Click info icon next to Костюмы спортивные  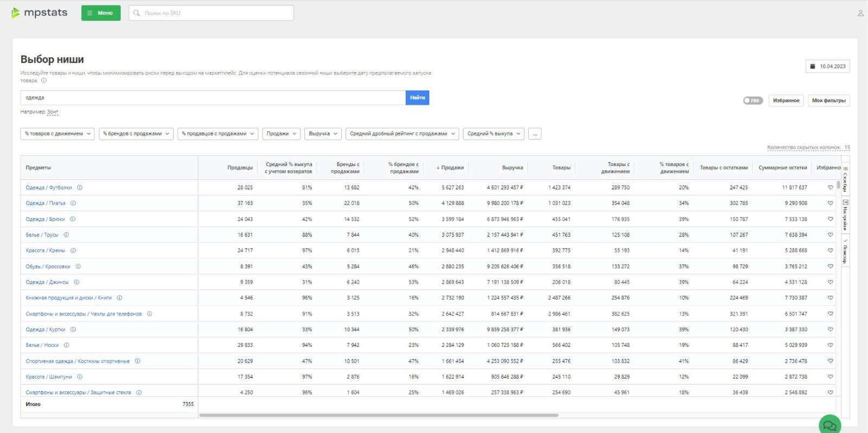(138, 361)
